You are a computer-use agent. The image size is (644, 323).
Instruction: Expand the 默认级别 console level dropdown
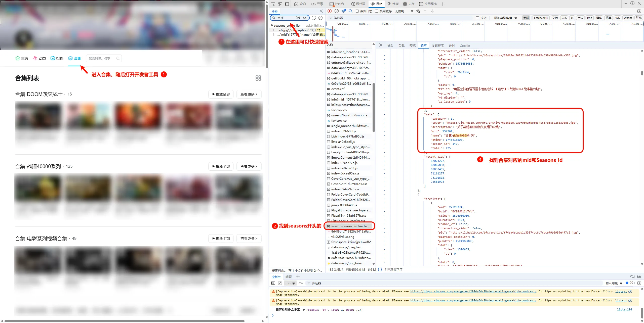coord(614,283)
